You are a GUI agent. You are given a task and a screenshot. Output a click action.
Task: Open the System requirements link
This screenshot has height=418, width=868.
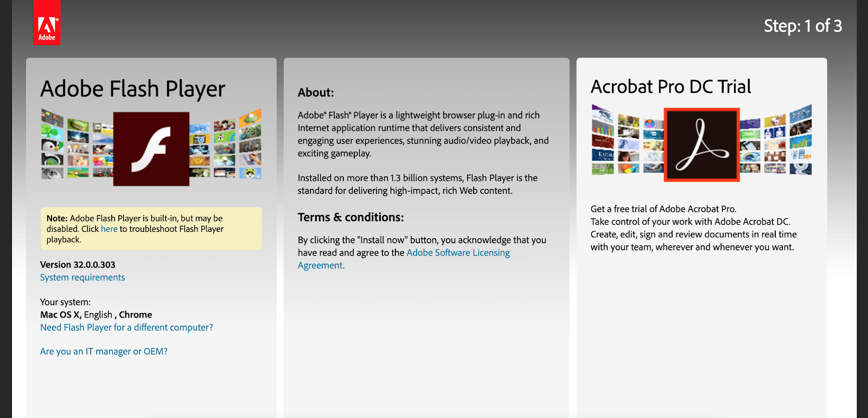point(82,277)
